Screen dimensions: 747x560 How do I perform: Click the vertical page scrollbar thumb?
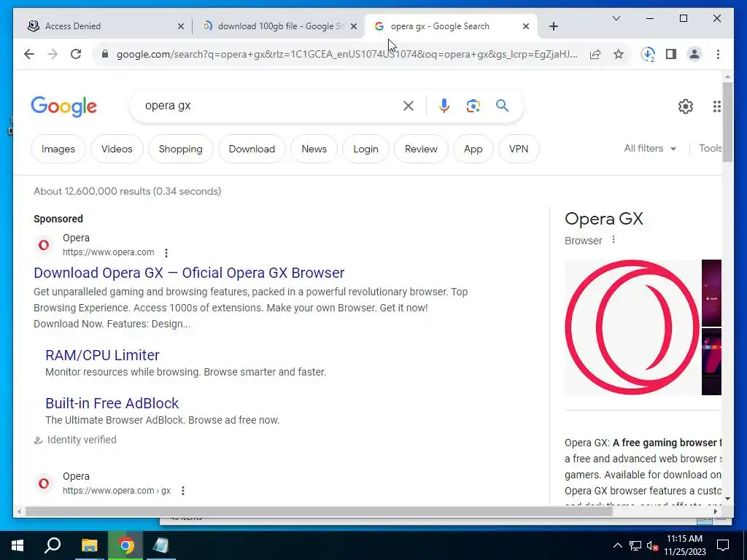tap(727, 122)
